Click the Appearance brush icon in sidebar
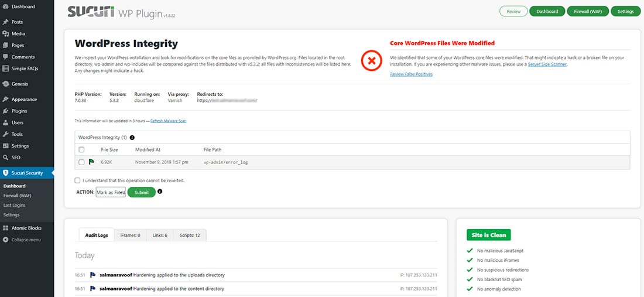Image resolution: width=644 pixels, height=297 pixels. coord(5,99)
